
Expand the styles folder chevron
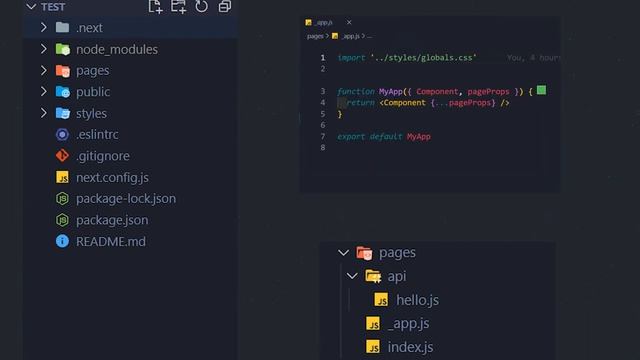tap(43, 113)
